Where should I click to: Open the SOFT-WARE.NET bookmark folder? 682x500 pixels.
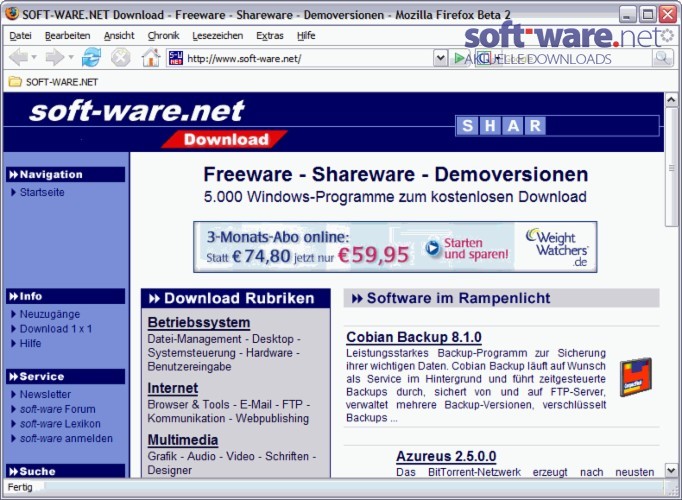[15, 82]
